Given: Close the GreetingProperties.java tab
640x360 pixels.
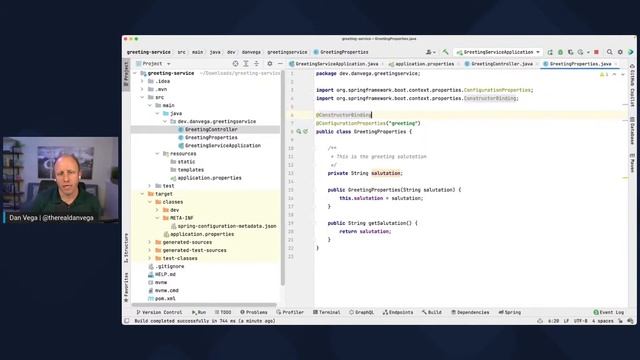Looking at the screenshot, I should 616,64.
